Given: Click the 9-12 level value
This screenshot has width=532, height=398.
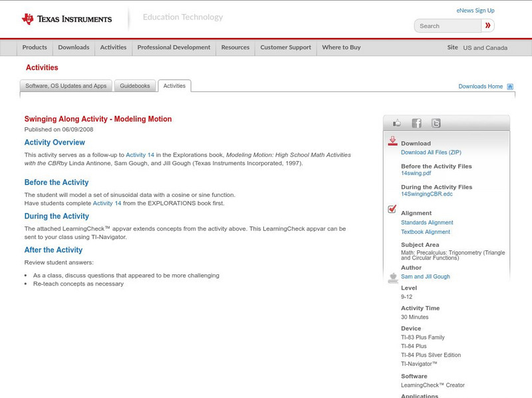Looking at the screenshot, I should pyautogui.click(x=406, y=297).
